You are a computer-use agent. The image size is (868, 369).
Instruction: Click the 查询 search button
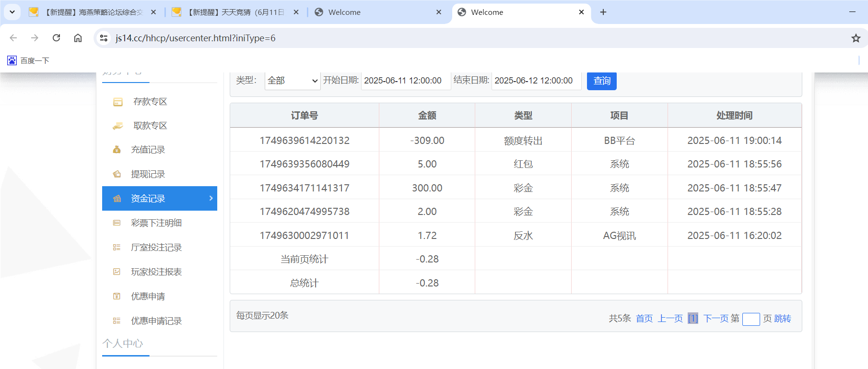[601, 81]
